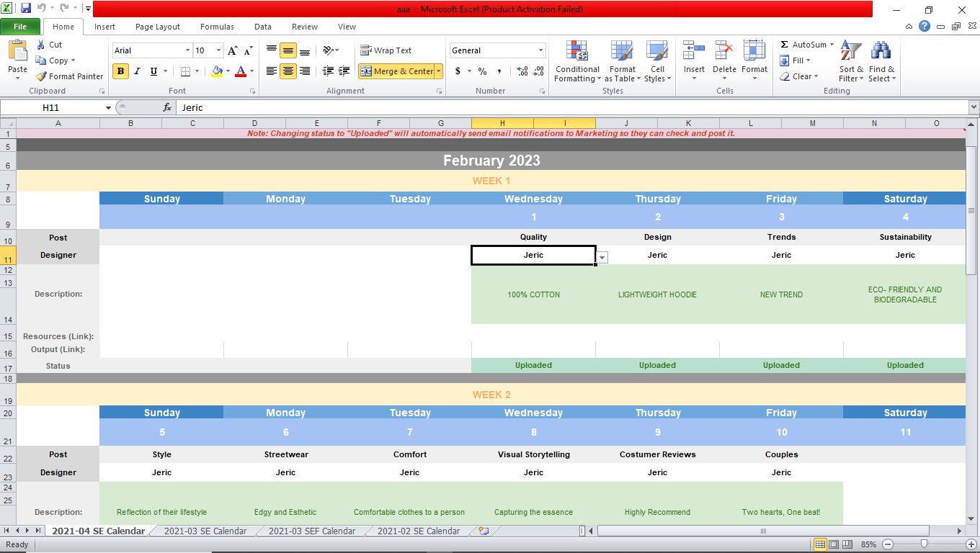Screen dimensions: 980x553
Task: Select the Wednesday Status cell reading Uploaded
Action: pos(533,365)
